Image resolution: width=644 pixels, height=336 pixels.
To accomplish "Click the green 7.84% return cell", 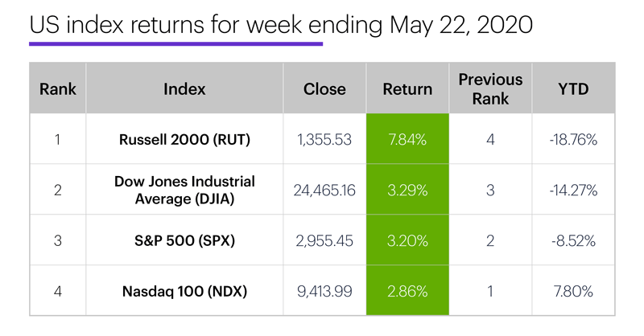I will pos(408,139).
